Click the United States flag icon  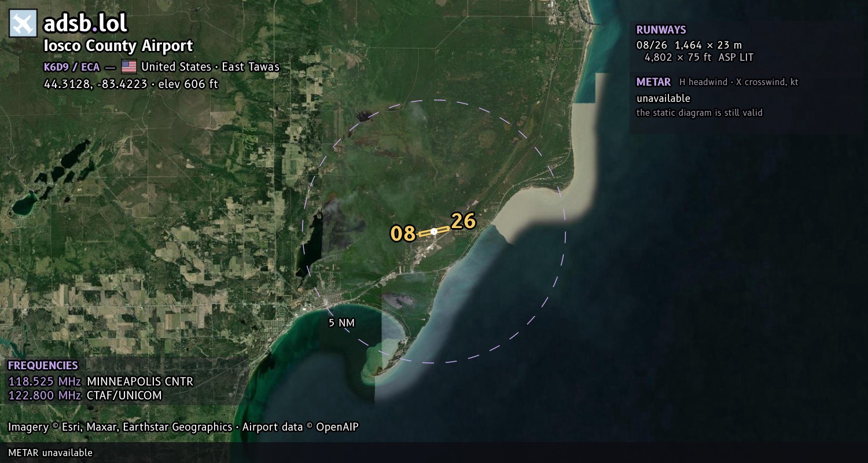click(129, 67)
